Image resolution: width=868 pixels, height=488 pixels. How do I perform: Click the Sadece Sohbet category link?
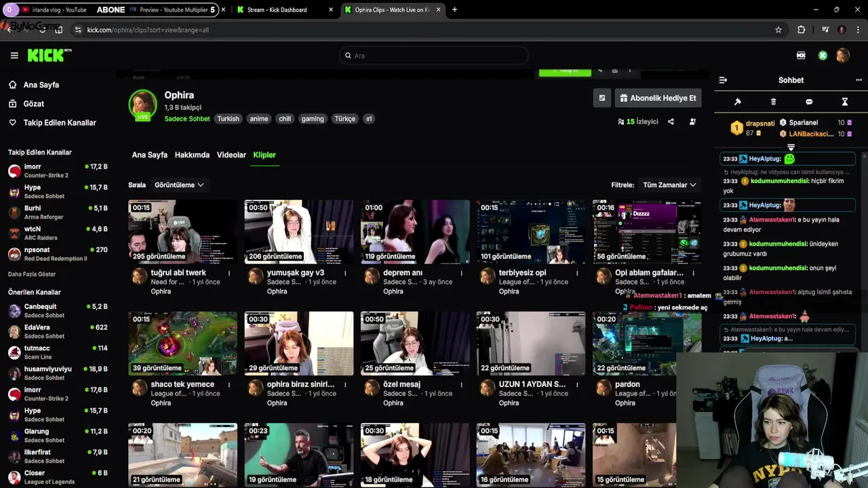coord(187,119)
